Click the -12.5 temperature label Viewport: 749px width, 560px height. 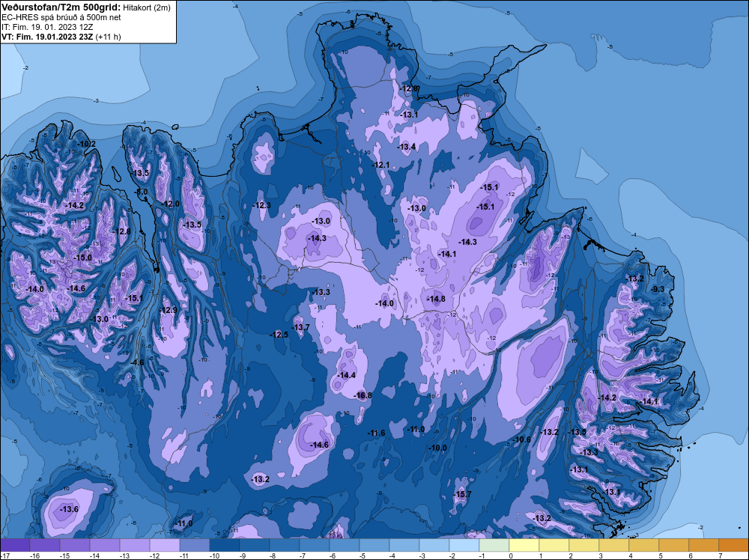click(279, 335)
